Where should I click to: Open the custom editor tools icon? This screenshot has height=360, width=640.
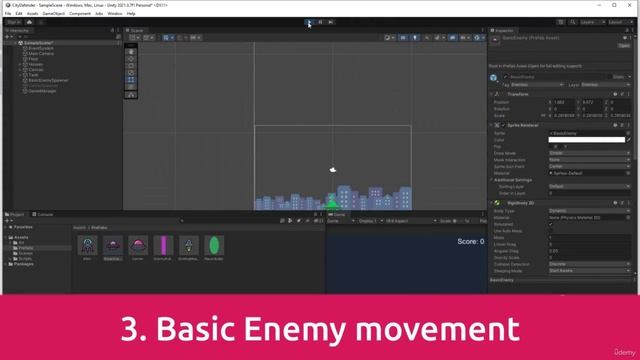(x=131, y=95)
